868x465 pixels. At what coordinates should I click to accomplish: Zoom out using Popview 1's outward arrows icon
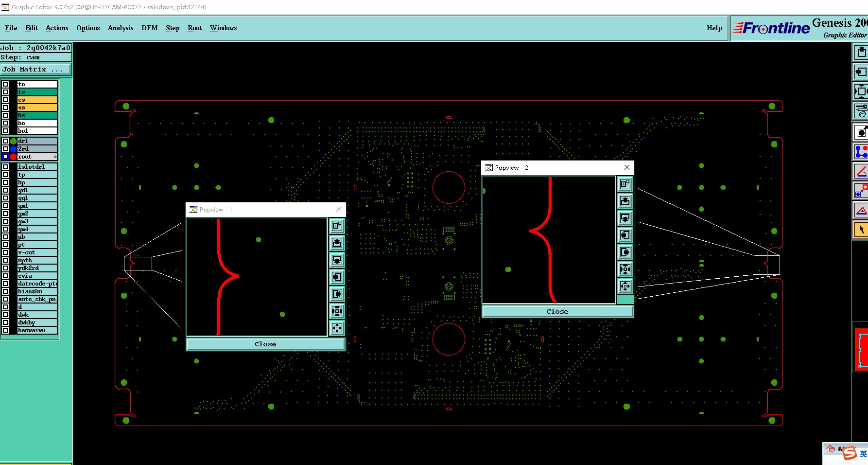click(337, 328)
